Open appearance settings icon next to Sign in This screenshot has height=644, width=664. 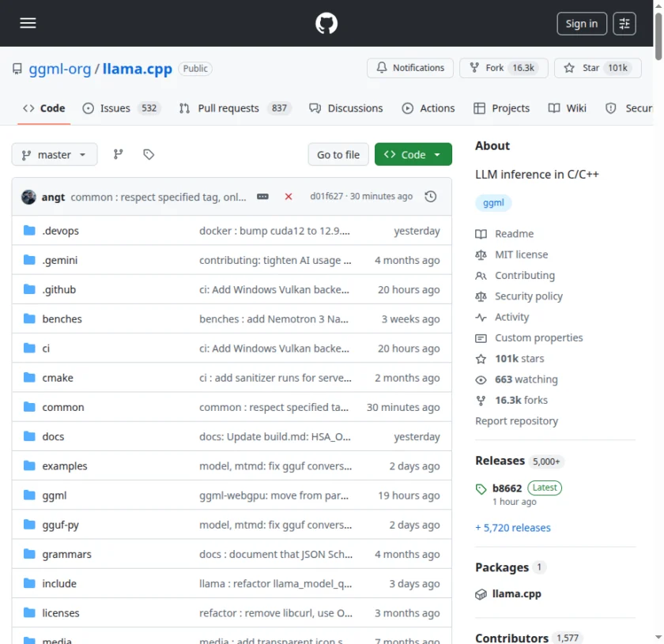point(624,24)
